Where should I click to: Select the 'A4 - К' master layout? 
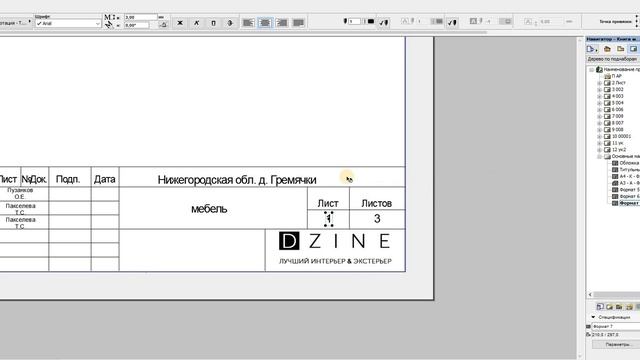coord(626,176)
